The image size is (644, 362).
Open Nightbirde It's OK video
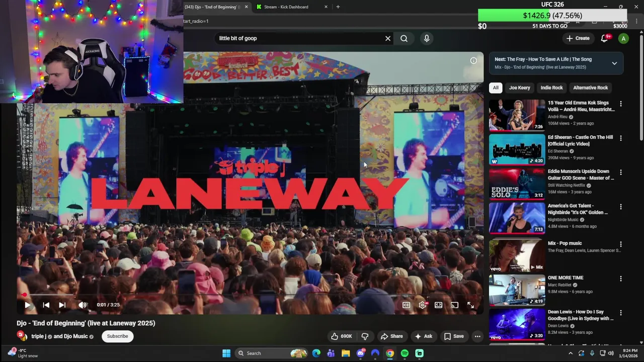(517, 218)
